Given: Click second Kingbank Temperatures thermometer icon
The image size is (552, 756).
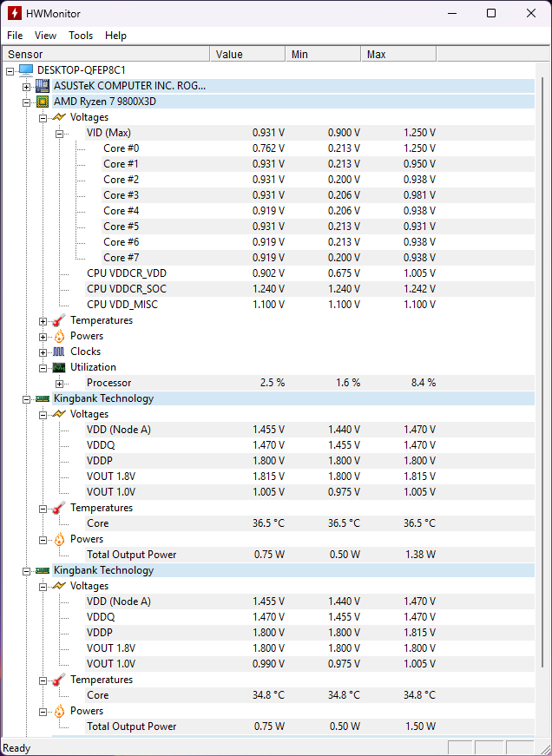Looking at the screenshot, I should (x=59, y=680).
